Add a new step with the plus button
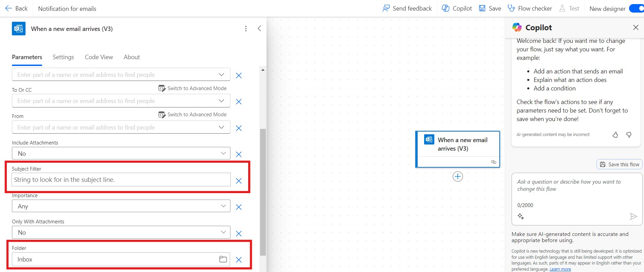The image size is (644, 272). click(458, 176)
